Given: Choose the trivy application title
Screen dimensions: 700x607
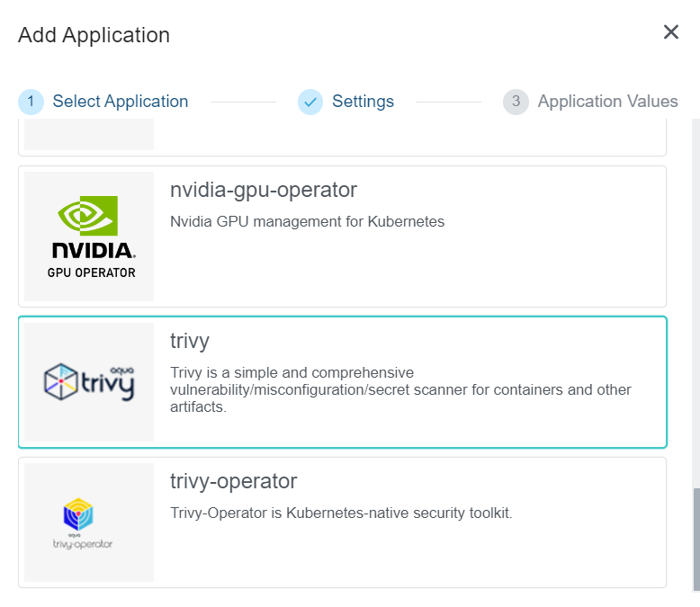Looking at the screenshot, I should pyautogui.click(x=190, y=341).
